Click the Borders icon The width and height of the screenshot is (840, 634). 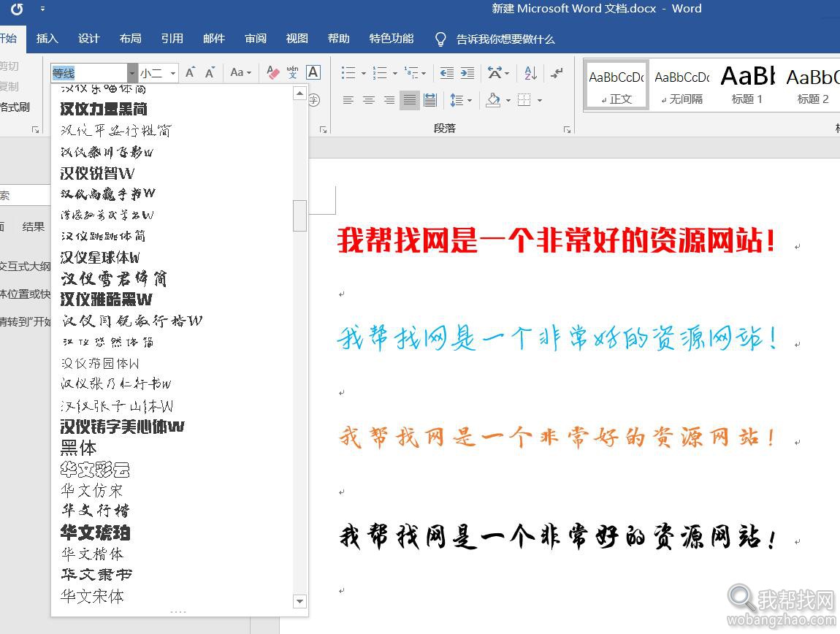[524, 100]
